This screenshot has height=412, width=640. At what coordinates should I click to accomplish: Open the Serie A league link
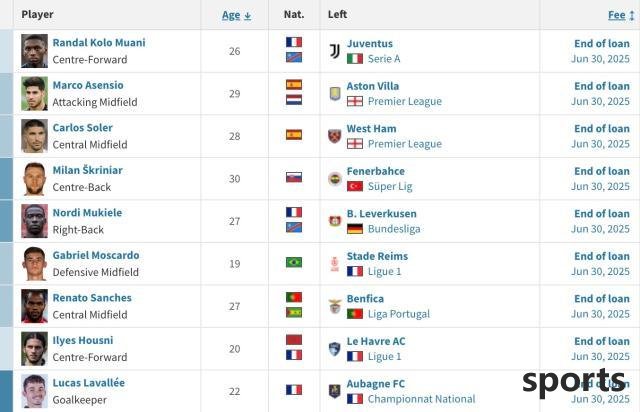click(384, 59)
